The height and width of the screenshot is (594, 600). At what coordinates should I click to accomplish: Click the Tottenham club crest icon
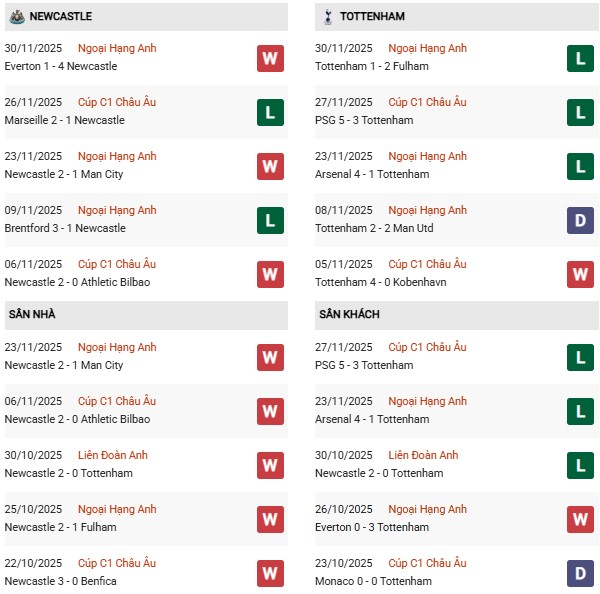328,16
